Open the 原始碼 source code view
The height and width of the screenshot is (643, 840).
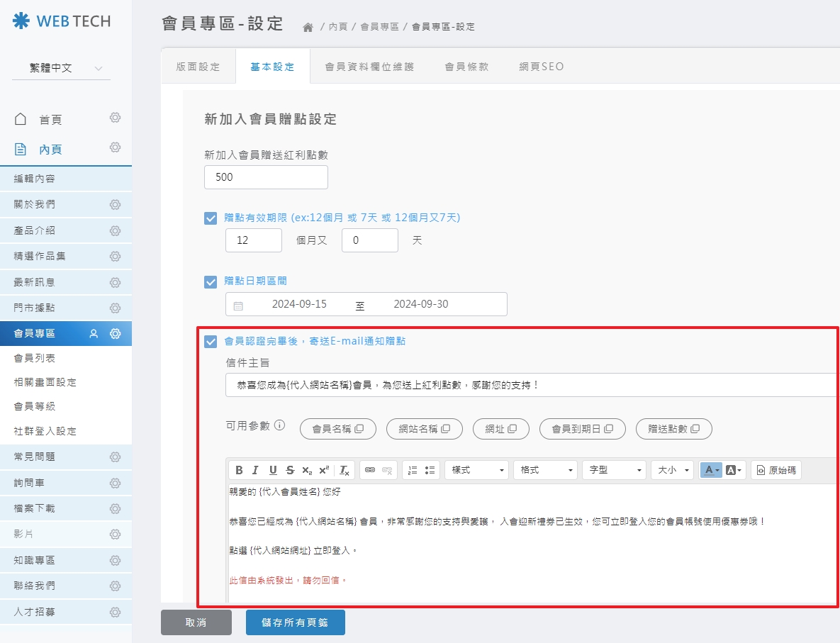pyautogui.click(x=776, y=470)
